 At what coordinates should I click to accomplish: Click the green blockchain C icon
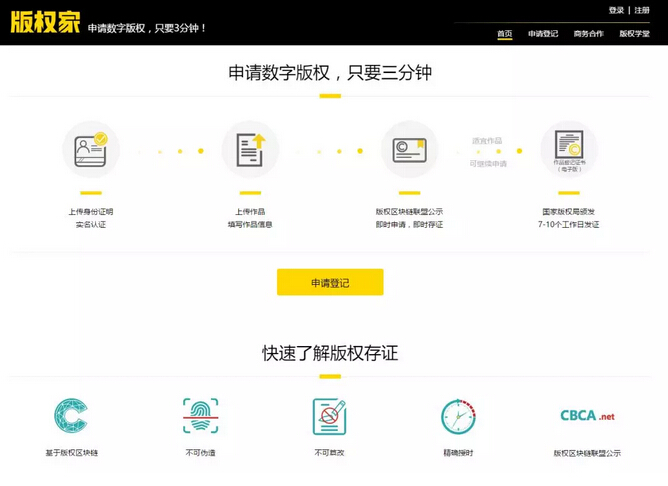[x=71, y=416]
